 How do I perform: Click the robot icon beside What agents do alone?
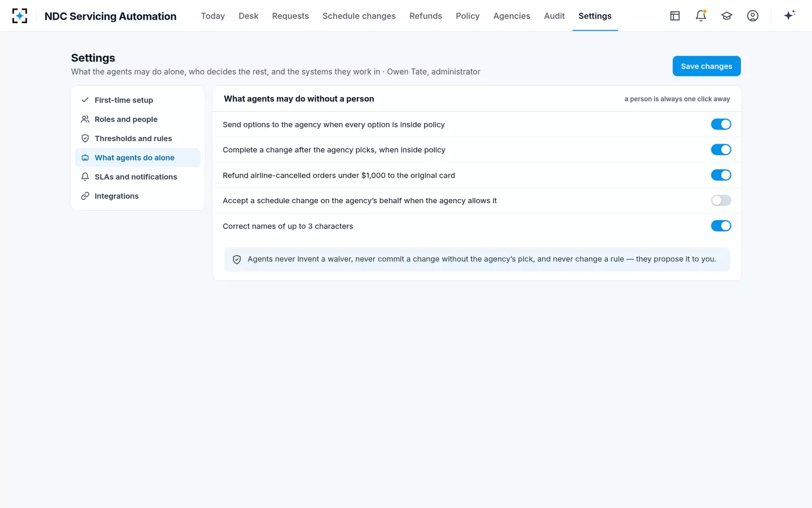click(x=85, y=157)
